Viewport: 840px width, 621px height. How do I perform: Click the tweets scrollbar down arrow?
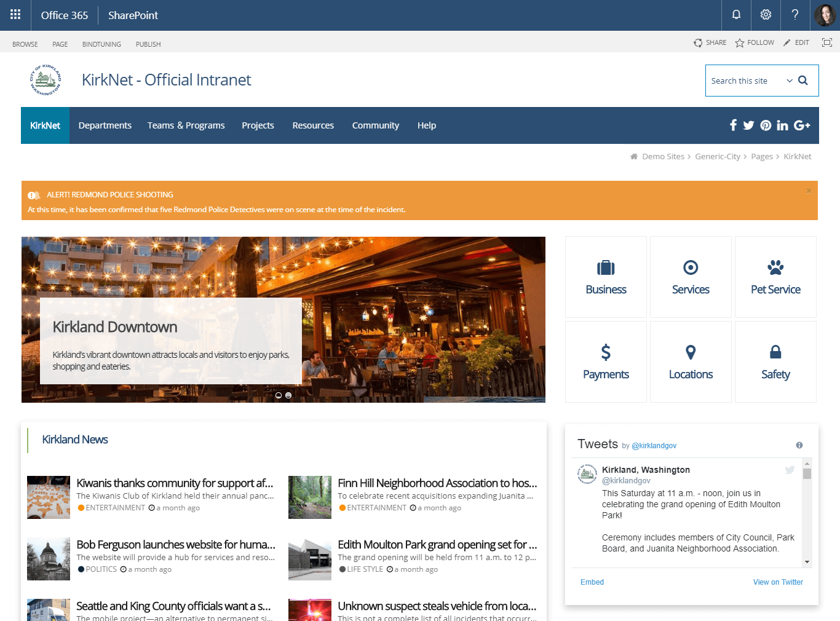(x=807, y=562)
